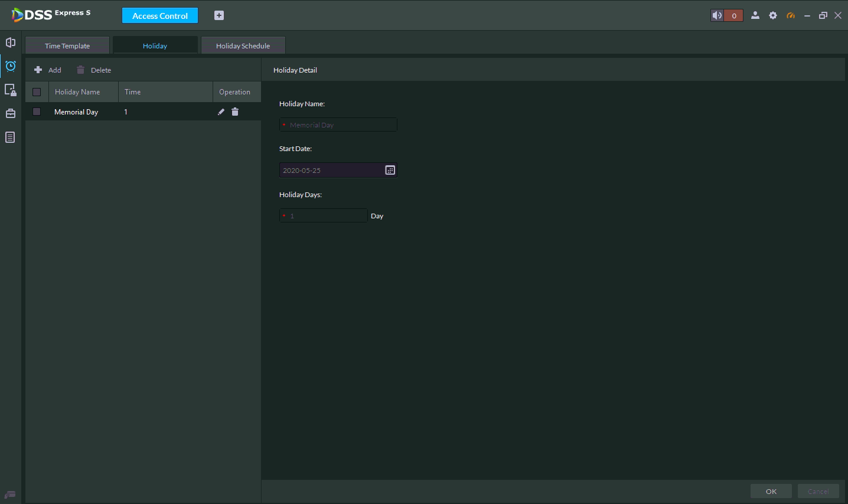Image resolution: width=848 pixels, height=504 pixels.
Task: Select the Access Control main tab
Action: point(160,15)
